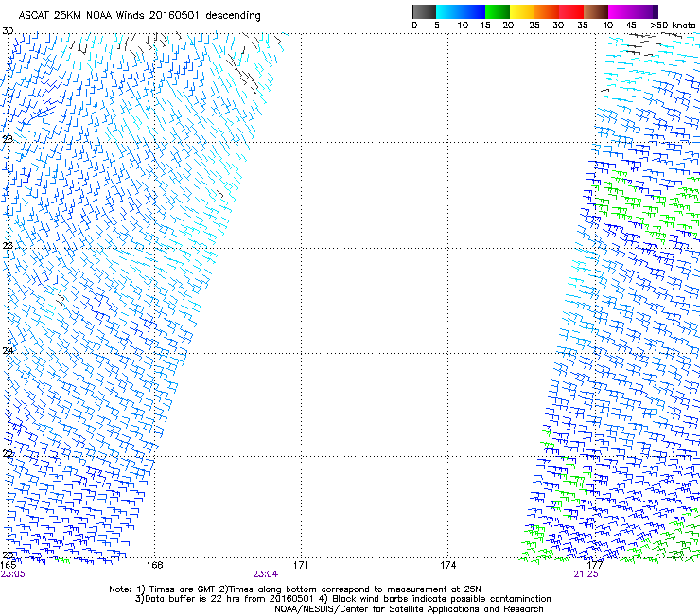Click the note line "3)Data buffer is 22 hrs"
Viewport: 700px width, 615px height.
(x=342, y=599)
